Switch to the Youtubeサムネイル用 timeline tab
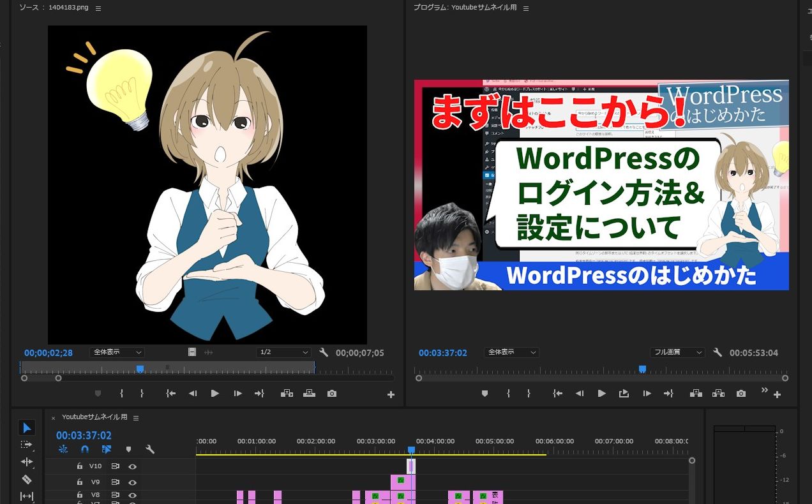Image resolution: width=812 pixels, height=504 pixels. pyautogui.click(x=94, y=417)
